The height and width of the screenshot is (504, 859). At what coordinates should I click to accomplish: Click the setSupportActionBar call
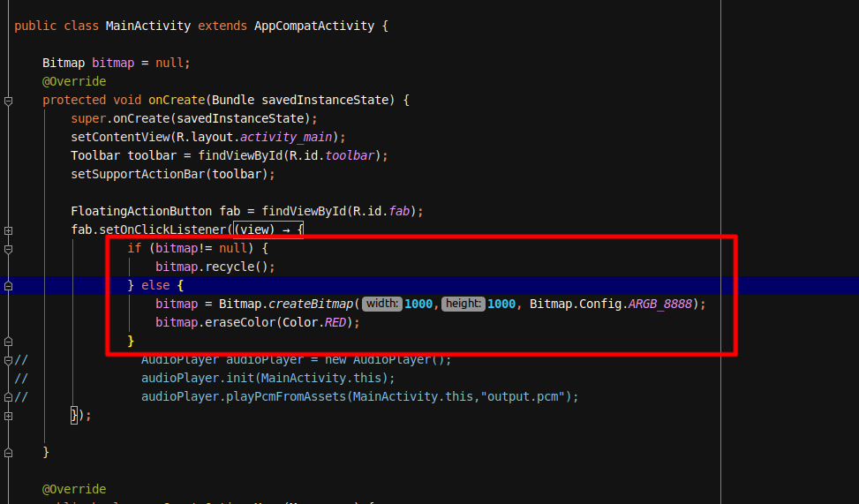tap(138, 174)
